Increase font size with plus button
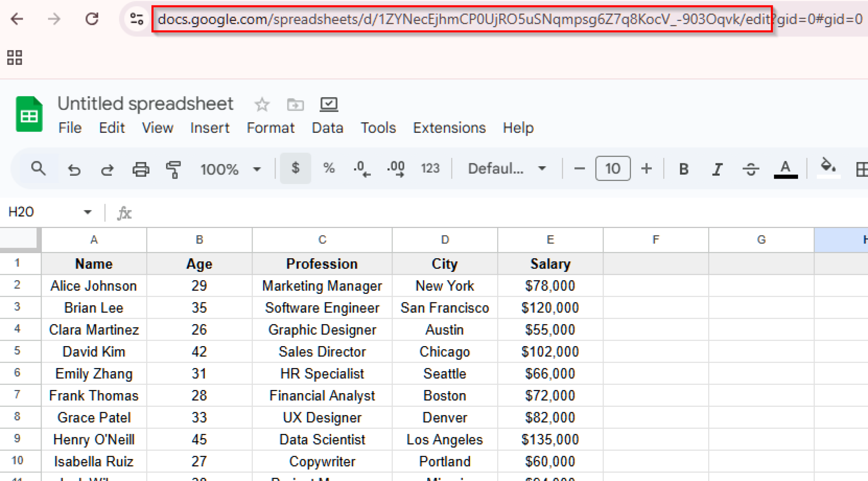The width and height of the screenshot is (868, 481). tap(646, 168)
